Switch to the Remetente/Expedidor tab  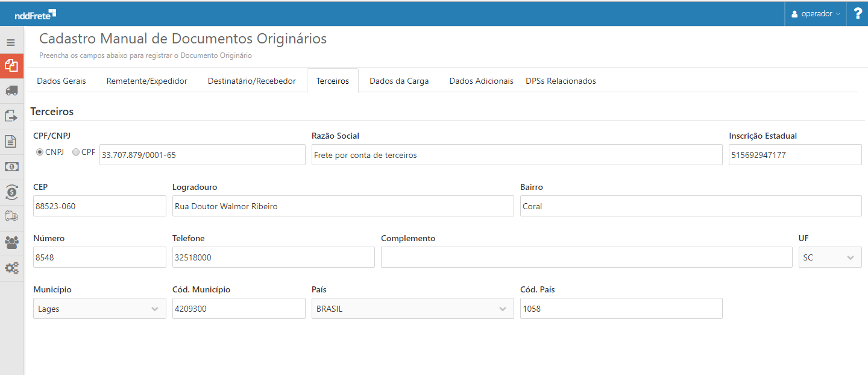[147, 81]
